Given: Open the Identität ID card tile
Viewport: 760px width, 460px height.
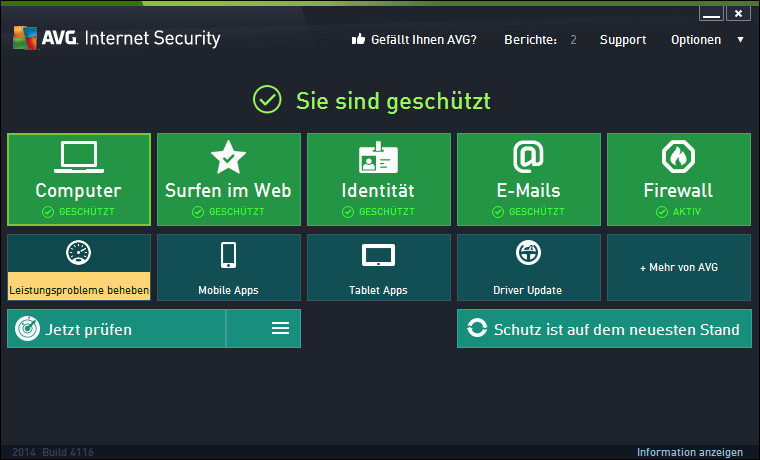Looking at the screenshot, I should click(379, 179).
